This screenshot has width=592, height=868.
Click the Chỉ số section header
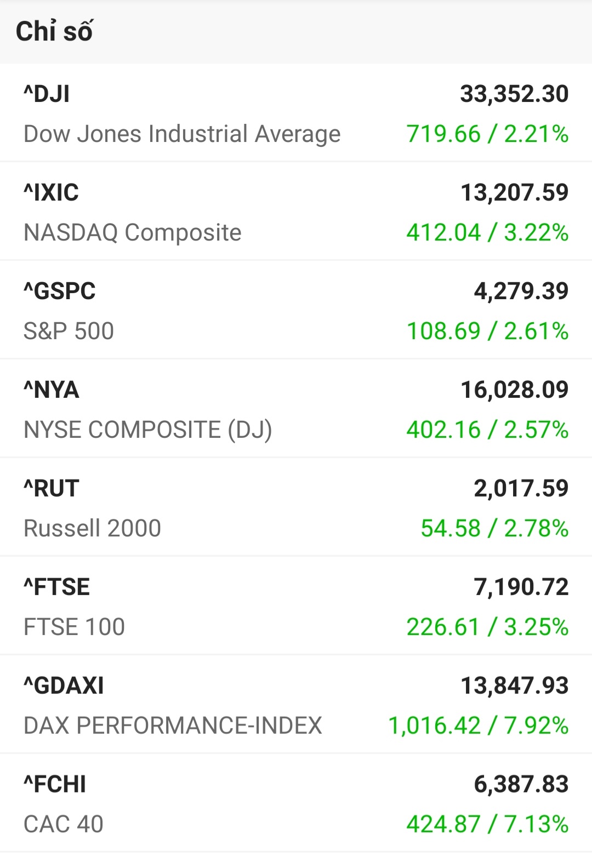pyautogui.click(x=54, y=32)
